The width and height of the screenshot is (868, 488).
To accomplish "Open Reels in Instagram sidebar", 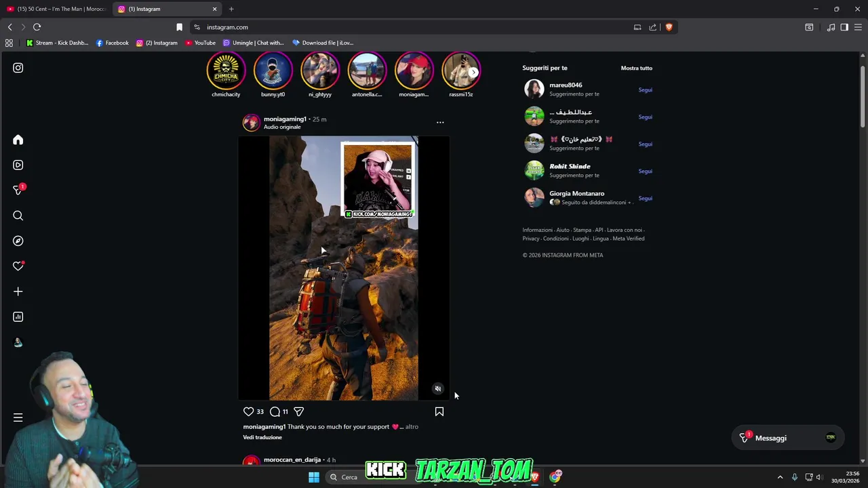I will coord(18,165).
